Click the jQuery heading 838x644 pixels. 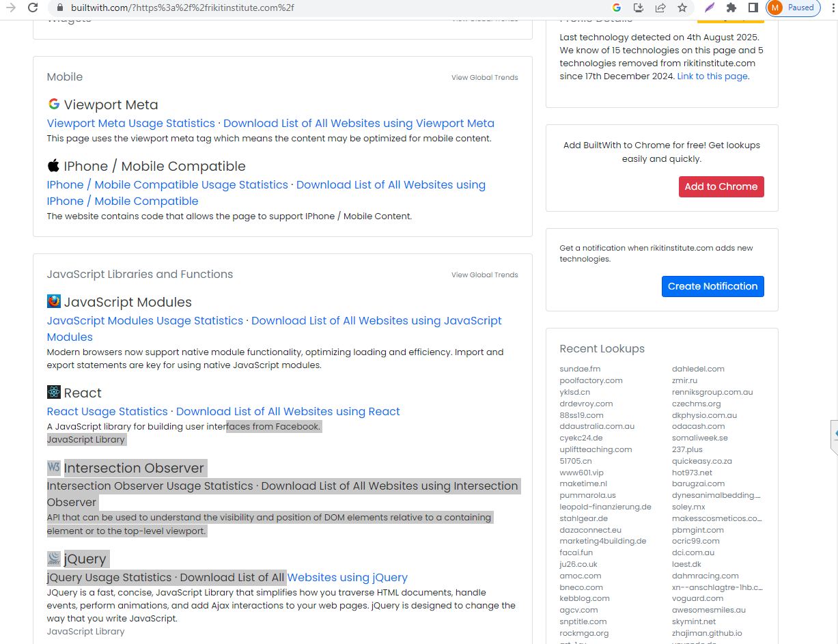tap(85, 559)
